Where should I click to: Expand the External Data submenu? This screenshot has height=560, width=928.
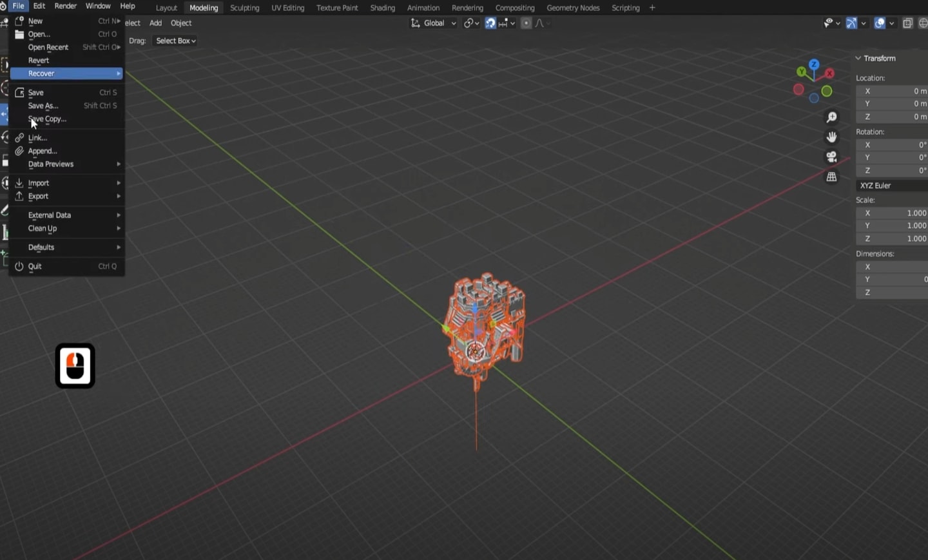tap(66, 215)
